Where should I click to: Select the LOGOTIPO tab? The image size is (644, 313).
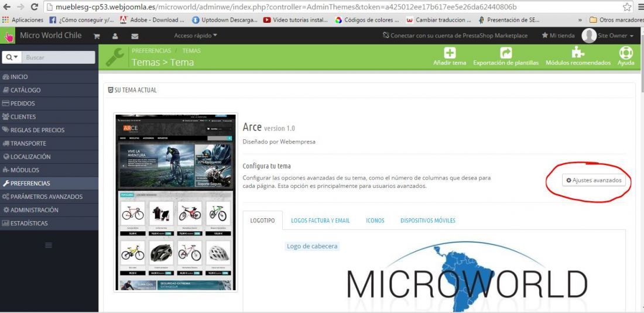(x=262, y=221)
